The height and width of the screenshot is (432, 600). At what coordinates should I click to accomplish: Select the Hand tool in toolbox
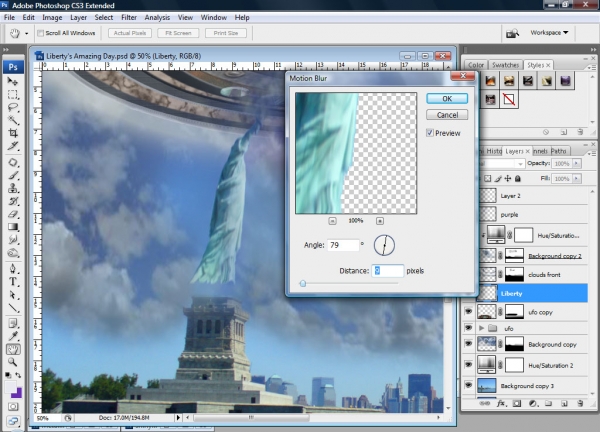coord(13,349)
